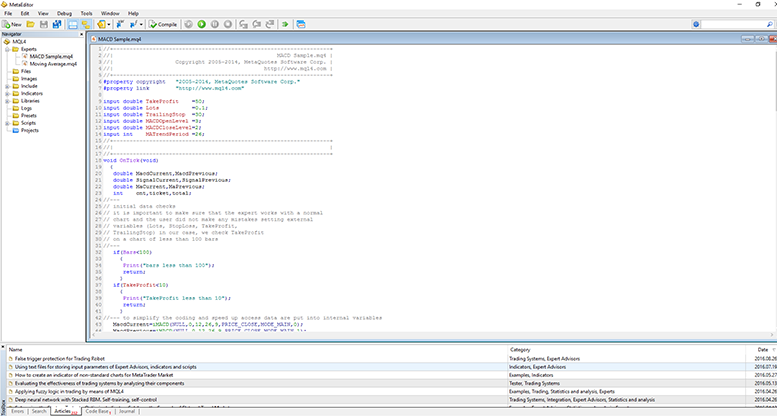Screen dimensions: 777x416
Task: Click the Stop debugging icon
Action: pos(230,23)
